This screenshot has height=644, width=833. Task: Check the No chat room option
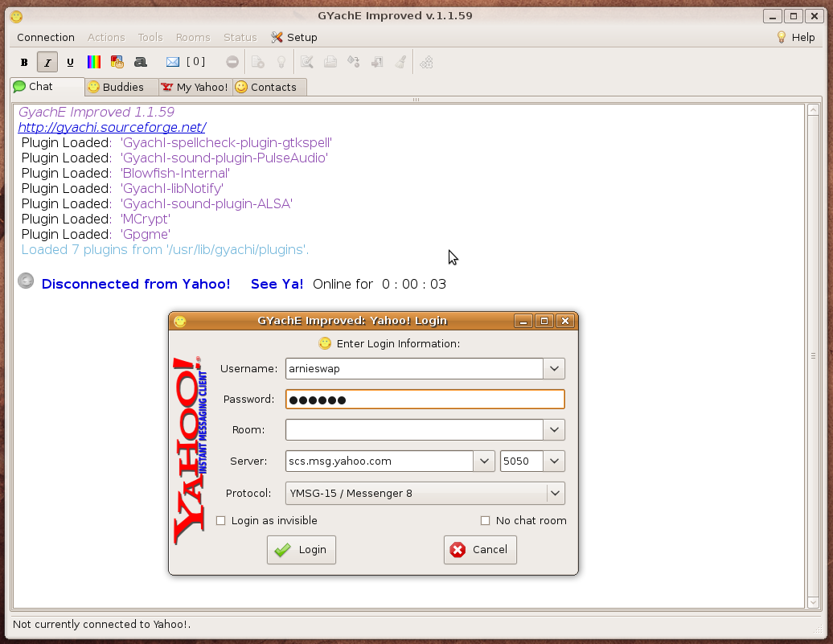(x=485, y=521)
